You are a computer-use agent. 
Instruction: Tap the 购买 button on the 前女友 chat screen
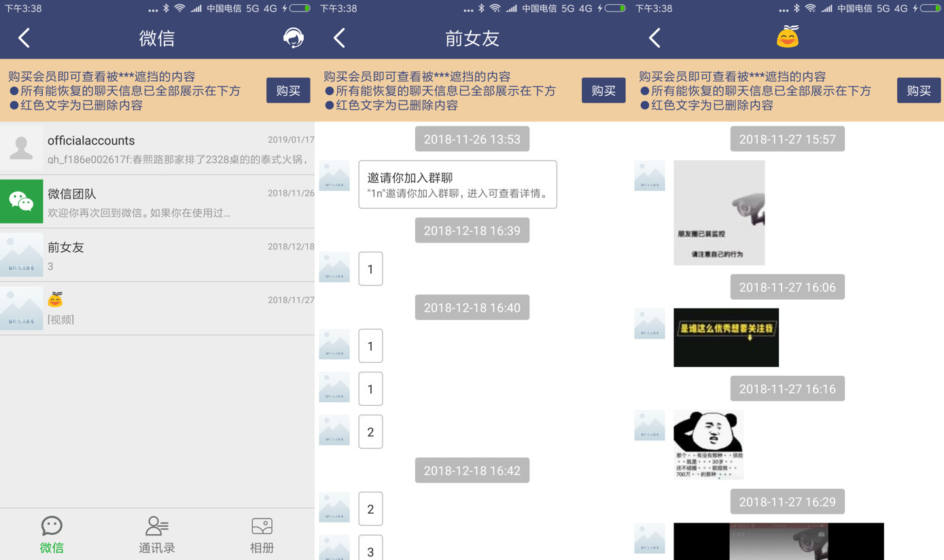tap(604, 90)
